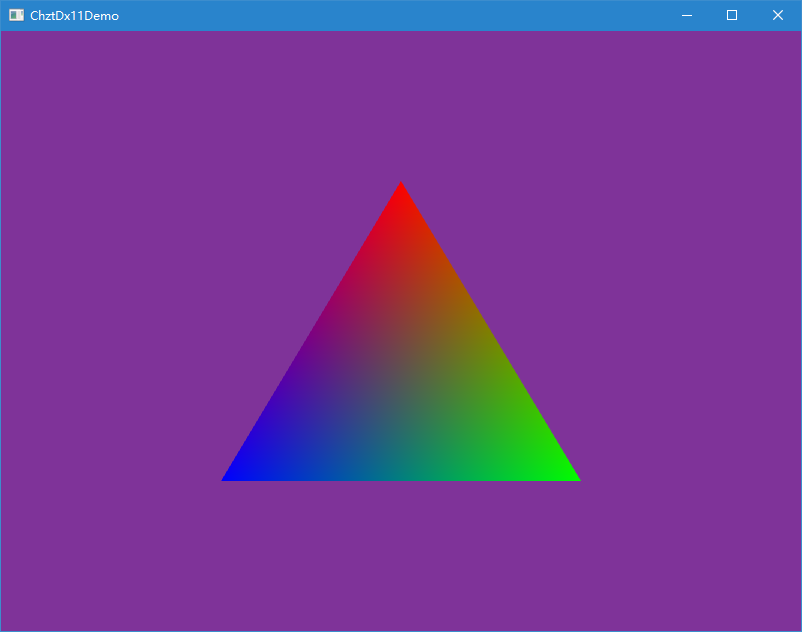Click the teal midpoint of the triangle's bottom edge

401,474
